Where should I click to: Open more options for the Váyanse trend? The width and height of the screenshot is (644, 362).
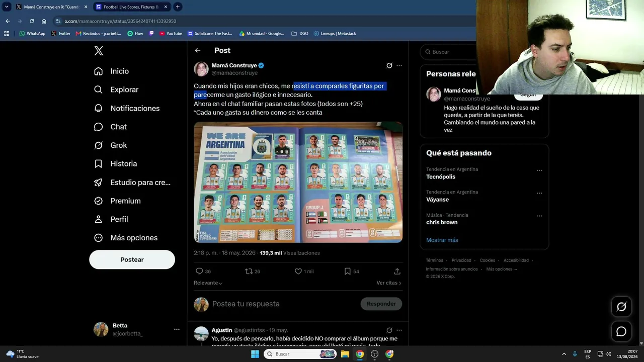[x=539, y=193]
